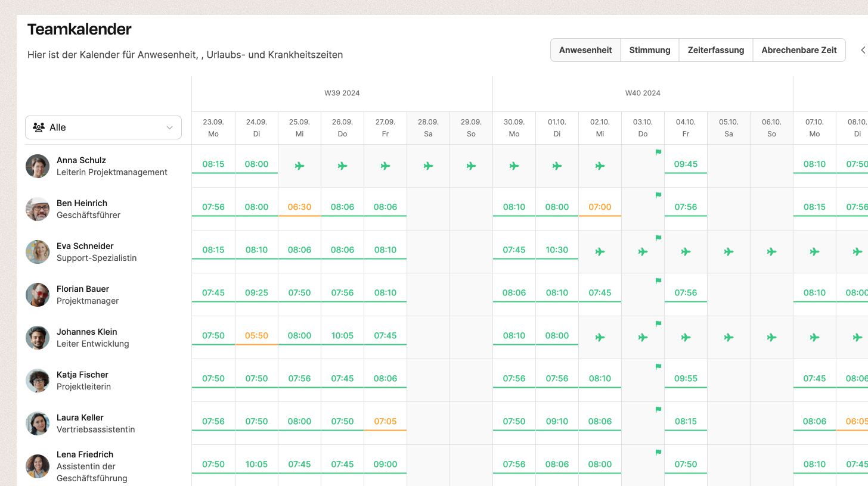Open the Zeiterfassung tab
Image resolution: width=868 pixels, height=486 pixels.
[716, 50]
